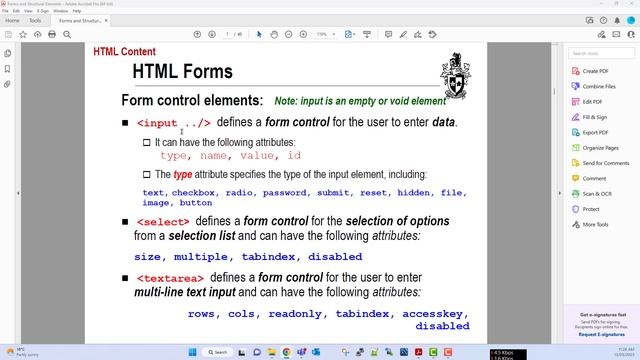Screen dimensions: 640x360
Task: Open the Scan & OCR tool
Action: tap(592, 194)
